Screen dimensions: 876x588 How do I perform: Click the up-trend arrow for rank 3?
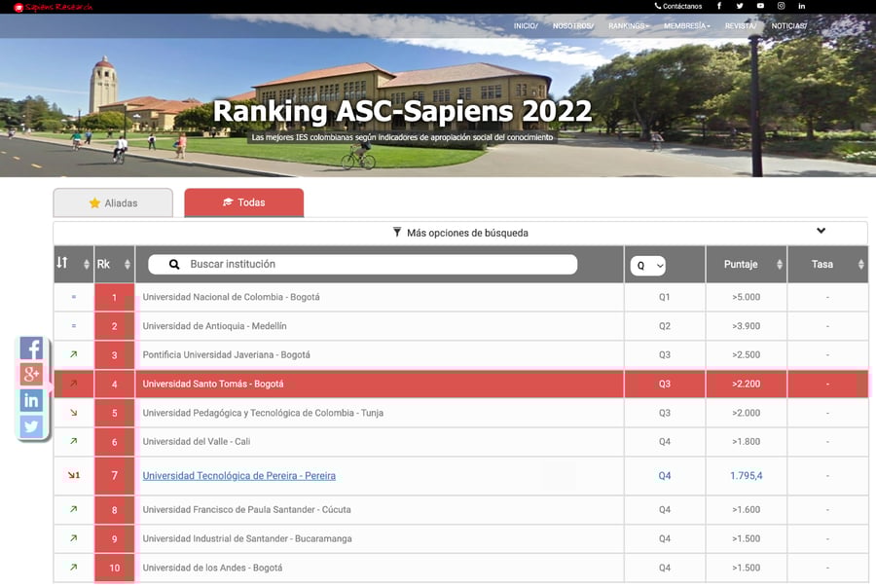point(73,354)
